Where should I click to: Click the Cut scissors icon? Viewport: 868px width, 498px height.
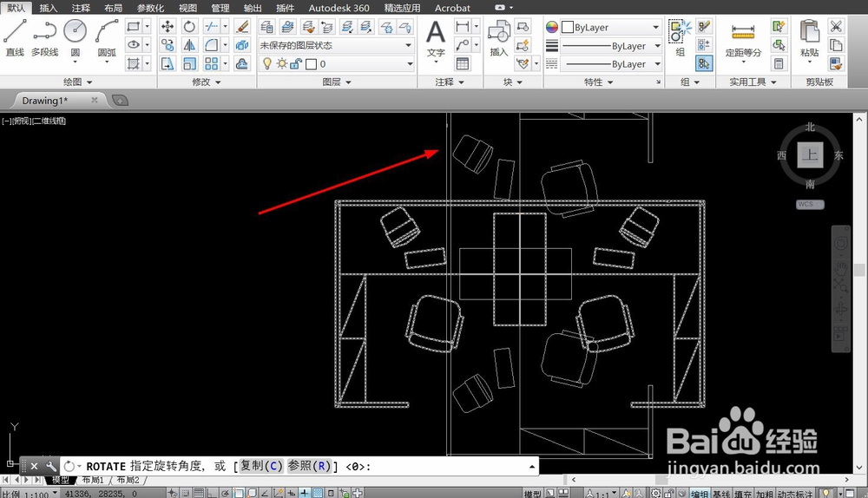click(836, 26)
